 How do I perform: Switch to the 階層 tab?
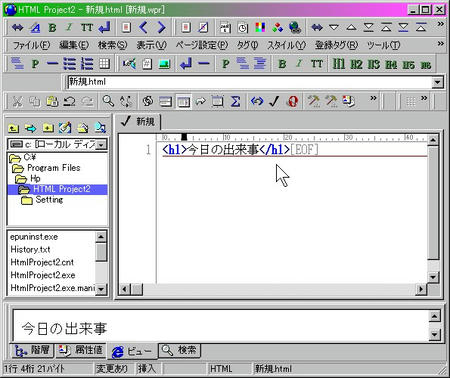click(x=32, y=350)
